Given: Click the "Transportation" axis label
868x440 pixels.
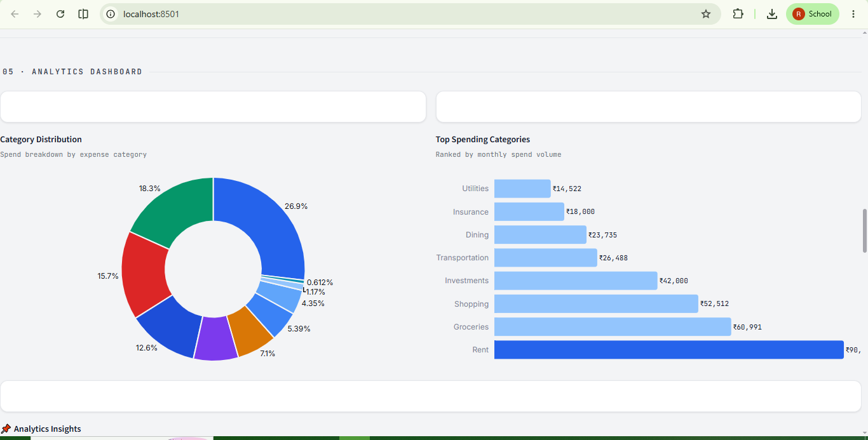Looking at the screenshot, I should (x=463, y=258).
